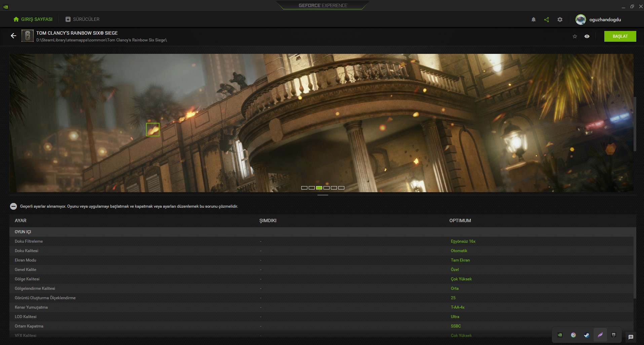Click the Orta optimum value
The width and height of the screenshot is (644, 345).
pyautogui.click(x=455, y=288)
